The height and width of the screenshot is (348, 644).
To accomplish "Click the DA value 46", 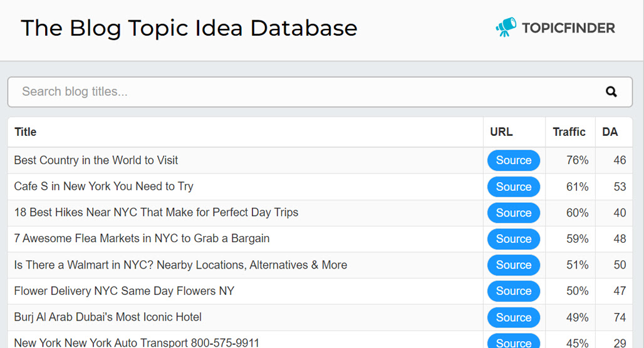I will click(x=620, y=160).
